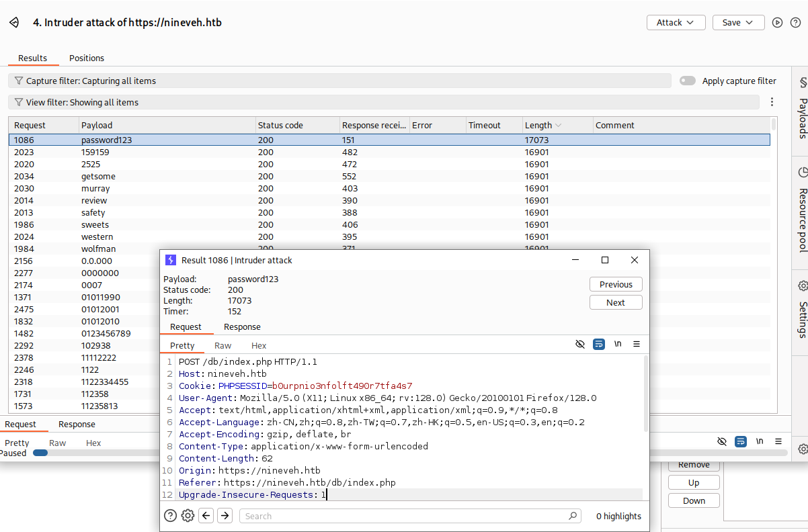Open the Response tab in the main lower pane
The width and height of the screenshot is (808, 532).
(77, 425)
